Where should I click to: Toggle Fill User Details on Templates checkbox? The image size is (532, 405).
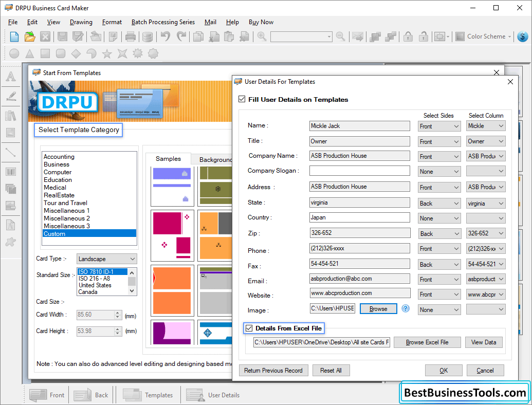click(242, 99)
